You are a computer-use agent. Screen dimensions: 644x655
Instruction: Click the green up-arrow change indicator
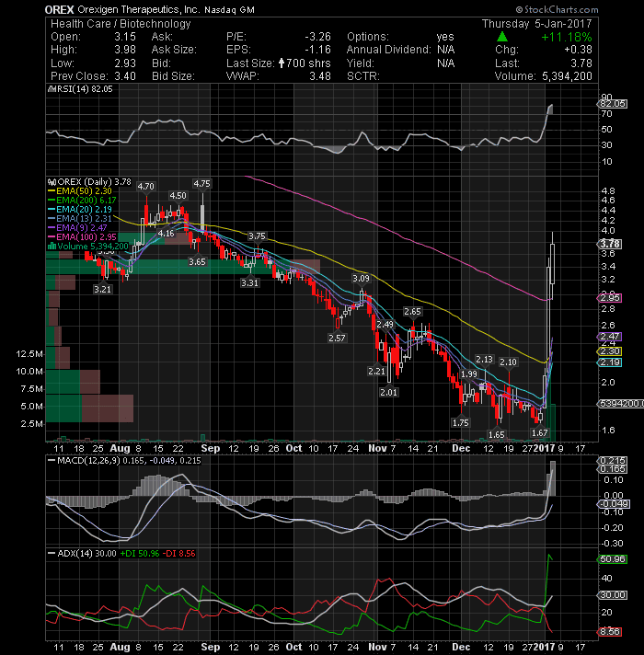pos(502,37)
